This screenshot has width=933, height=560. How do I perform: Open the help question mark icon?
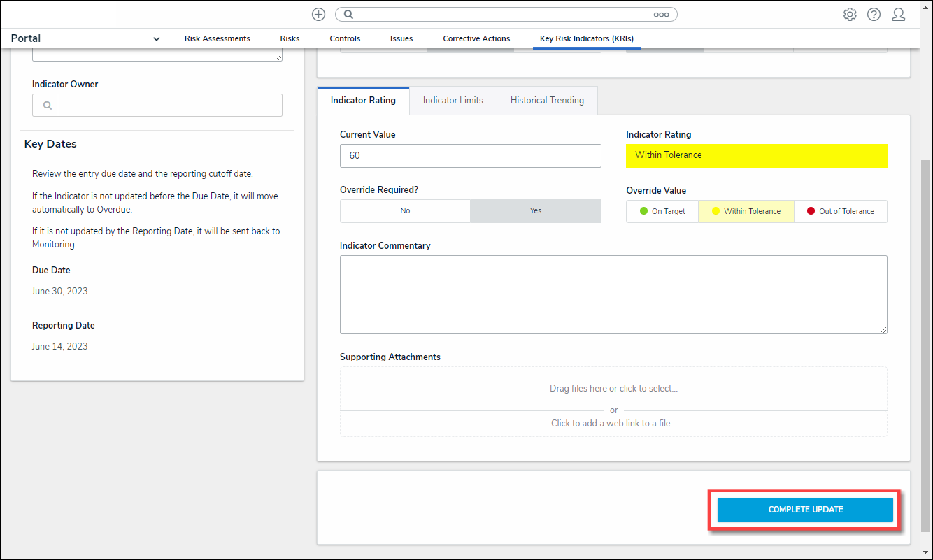tap(874, 15)
